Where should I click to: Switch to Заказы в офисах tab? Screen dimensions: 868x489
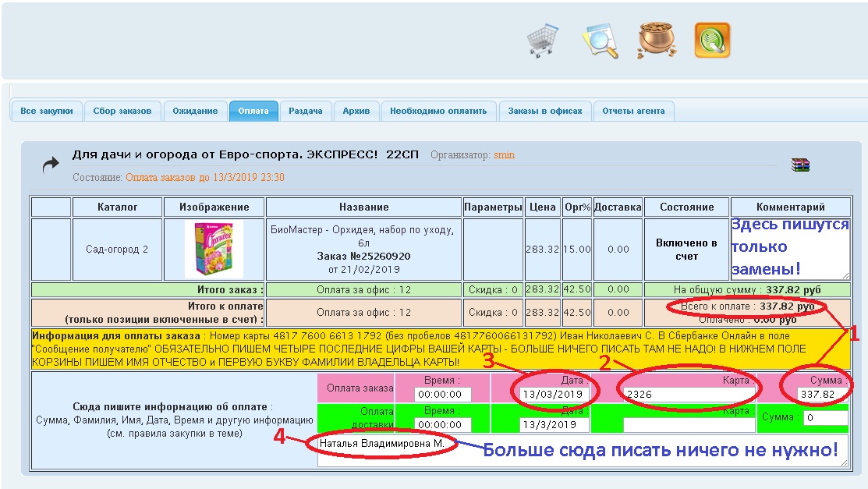[545, 112]
